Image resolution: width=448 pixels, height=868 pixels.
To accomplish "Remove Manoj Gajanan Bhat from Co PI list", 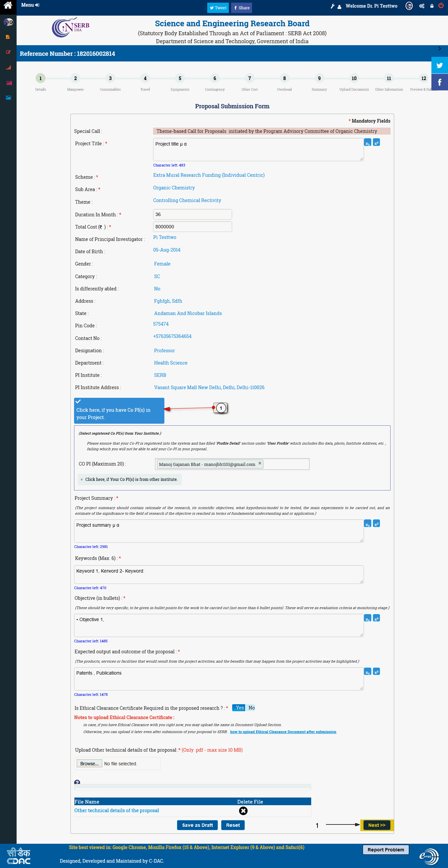I will tap(260, 463).
